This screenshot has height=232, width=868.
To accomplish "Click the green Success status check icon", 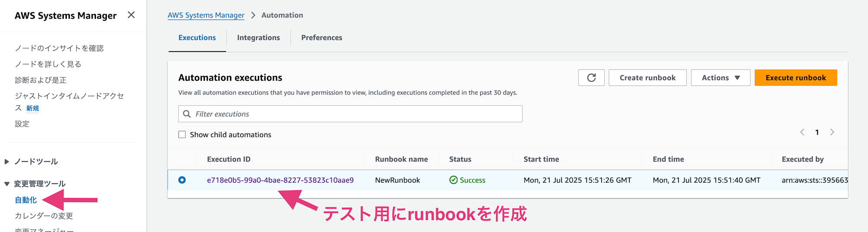I will pyautogui.click(x=454, y=180).
